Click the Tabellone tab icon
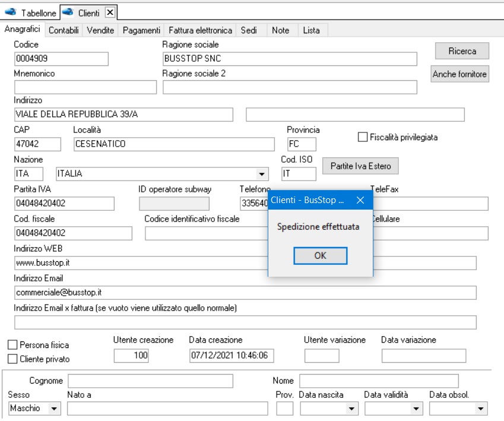 click(x=10, y=12)
